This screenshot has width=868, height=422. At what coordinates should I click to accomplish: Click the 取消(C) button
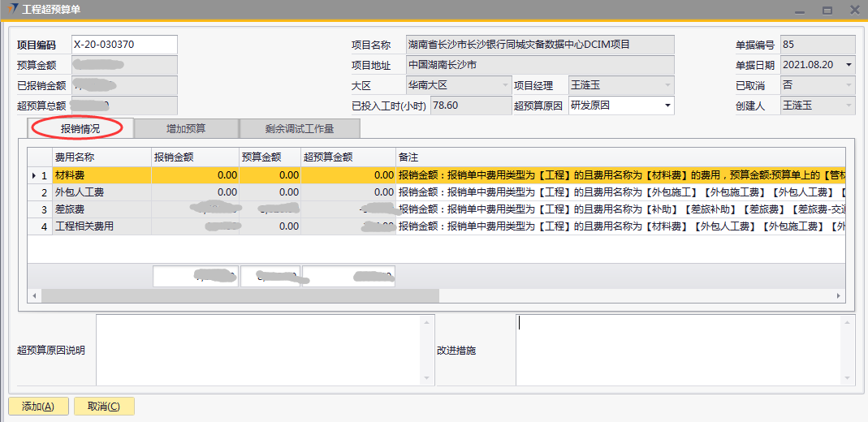[x=104, y=407]
